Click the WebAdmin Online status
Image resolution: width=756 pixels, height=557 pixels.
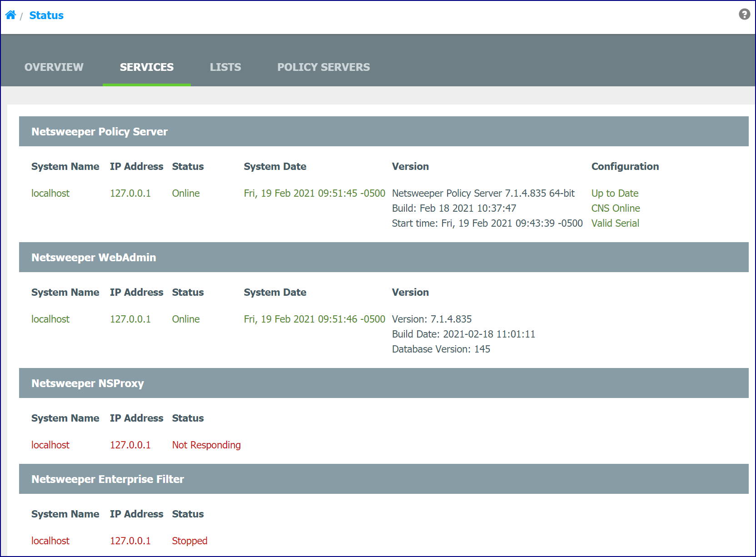[186, 319]
